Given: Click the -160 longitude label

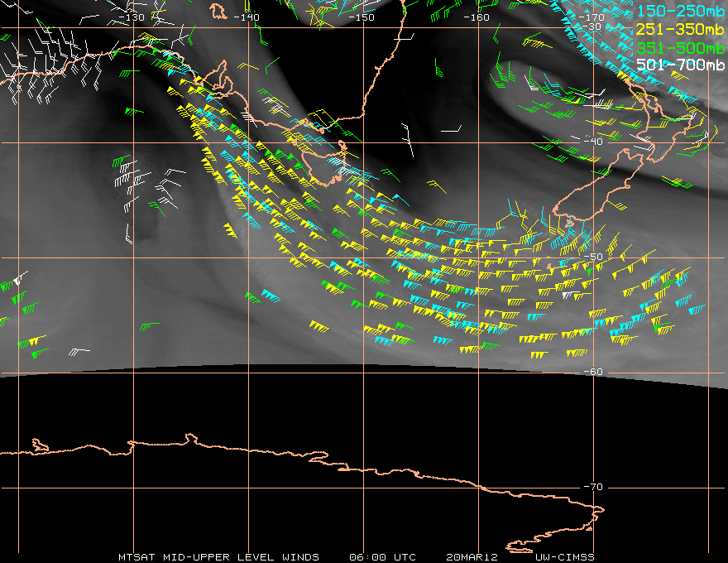Looking at the screenshot, I should click(x=477, y=17).
